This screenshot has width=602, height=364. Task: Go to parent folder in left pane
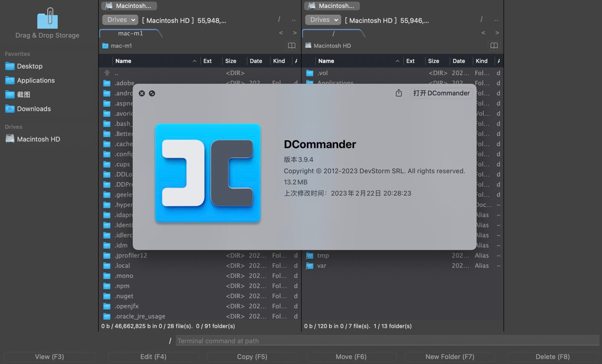[294, 20]
